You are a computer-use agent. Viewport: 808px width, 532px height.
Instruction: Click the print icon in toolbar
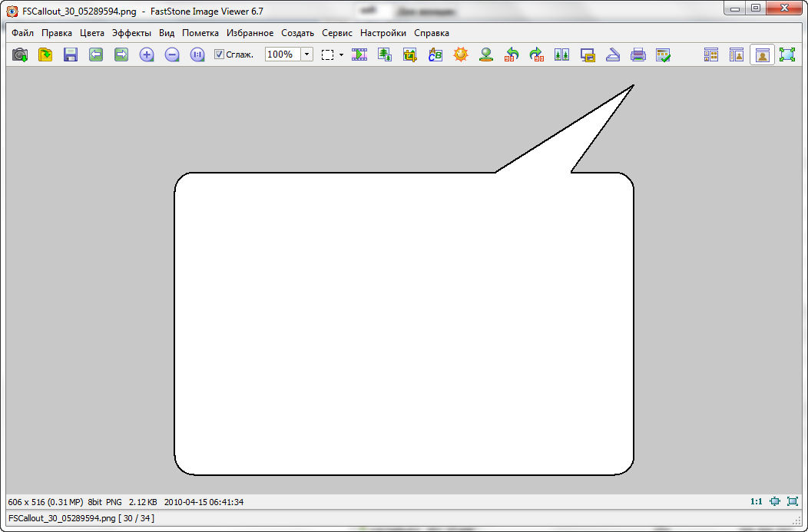tap(637, 55)
